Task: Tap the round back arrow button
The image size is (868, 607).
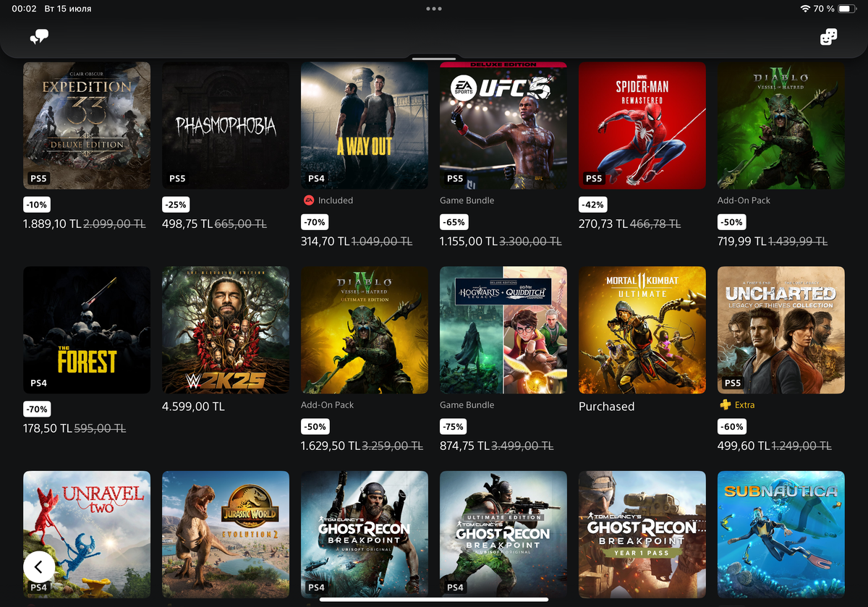Action: click(39, 566)
